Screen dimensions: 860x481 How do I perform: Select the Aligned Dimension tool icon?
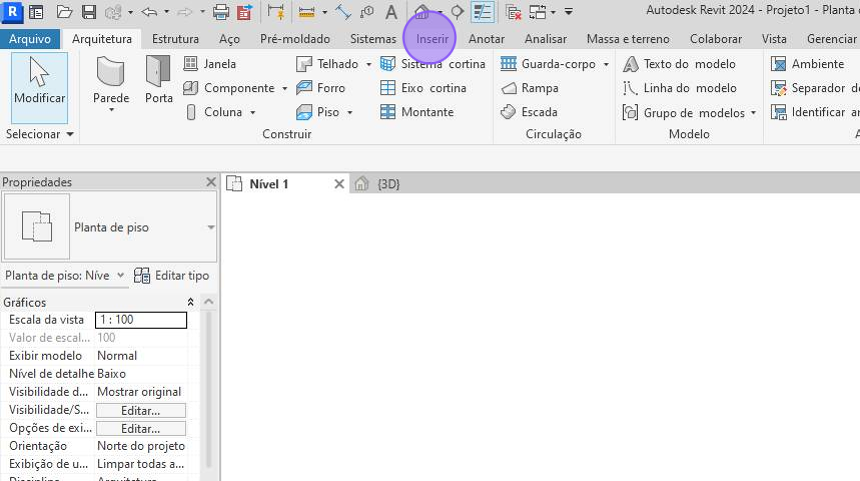(x=276, y=12)
